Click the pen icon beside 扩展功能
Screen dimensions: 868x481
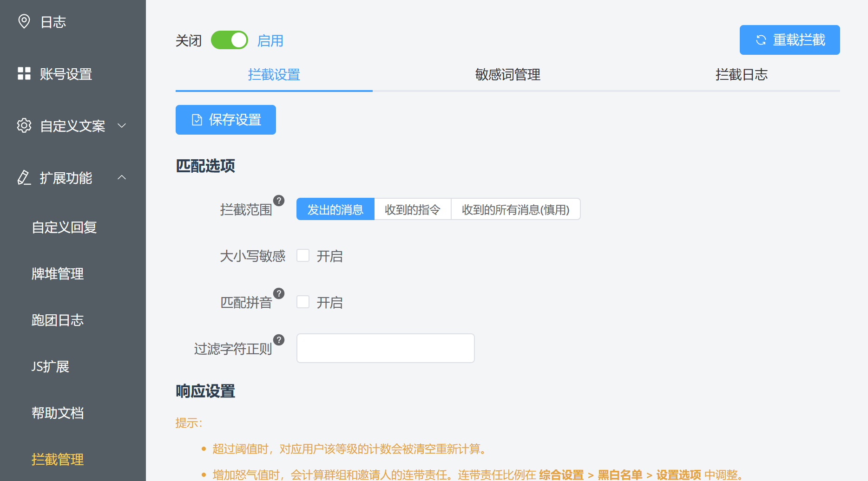pyautogui.click(x=24, y=178)
